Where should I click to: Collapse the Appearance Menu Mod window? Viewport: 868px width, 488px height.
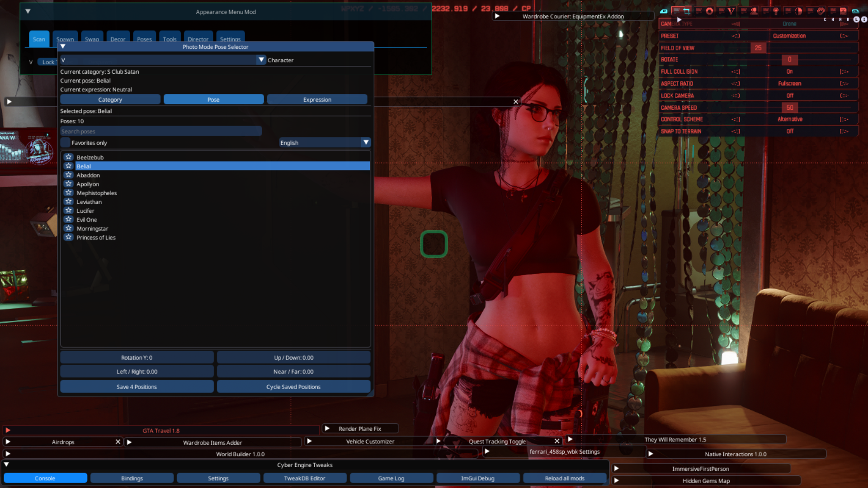click(28, 11)
